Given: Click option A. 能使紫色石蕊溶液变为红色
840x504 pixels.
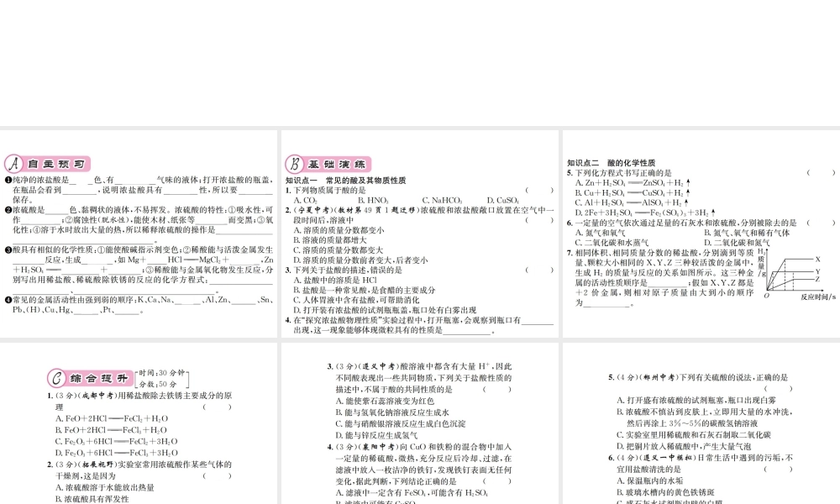Looking at the screenshot, I should (385, 402).
